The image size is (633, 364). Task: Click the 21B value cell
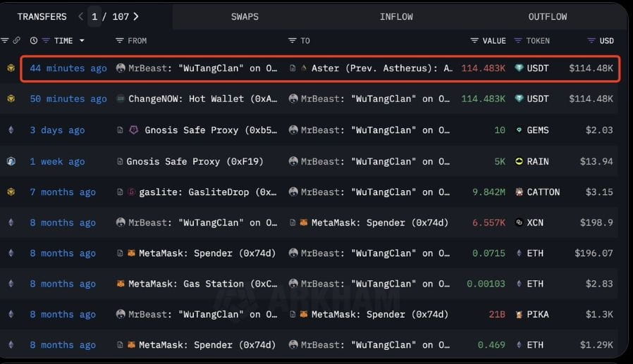(497, 315)
